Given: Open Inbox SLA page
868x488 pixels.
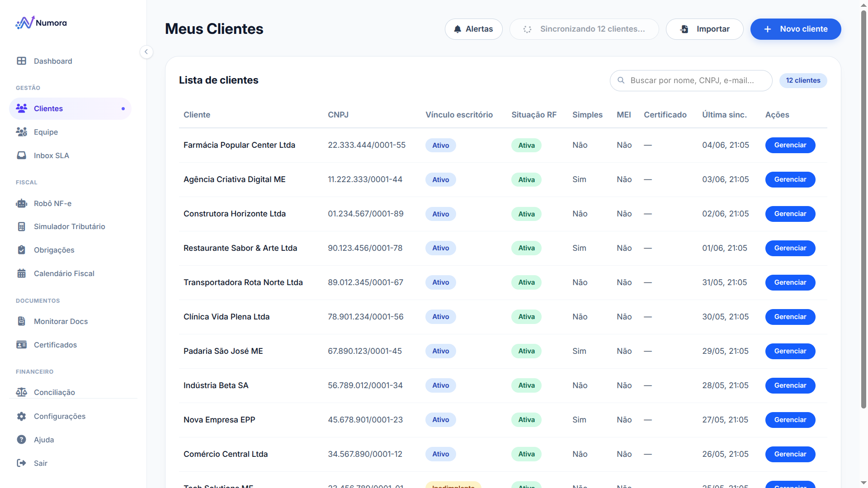Looking at the screenshot, I should 70,155.
